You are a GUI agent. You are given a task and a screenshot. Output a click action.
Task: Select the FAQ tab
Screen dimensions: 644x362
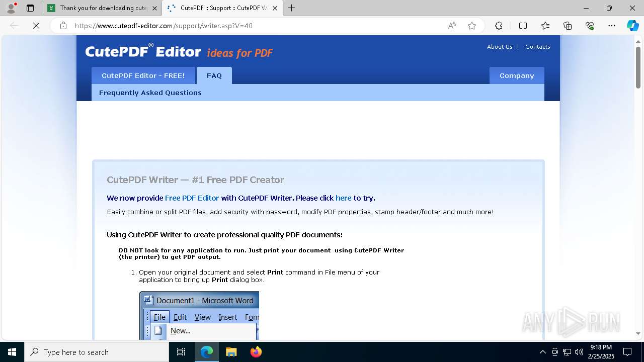[x=214, y=75]
